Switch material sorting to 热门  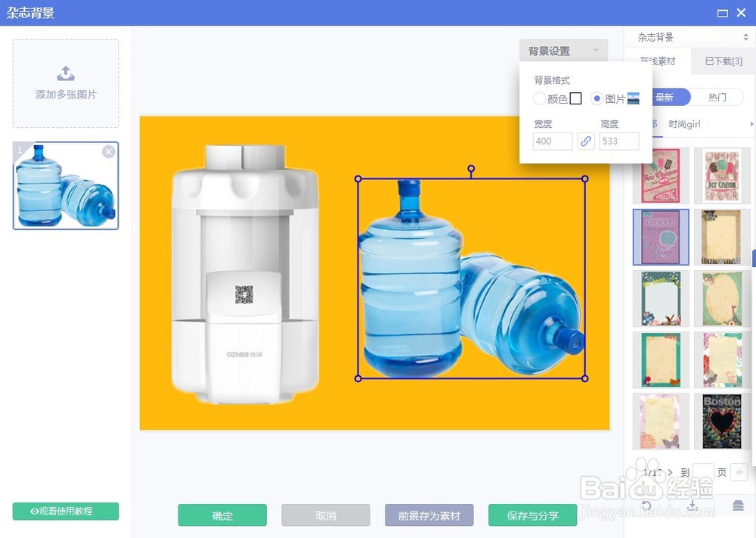(719, 97)
